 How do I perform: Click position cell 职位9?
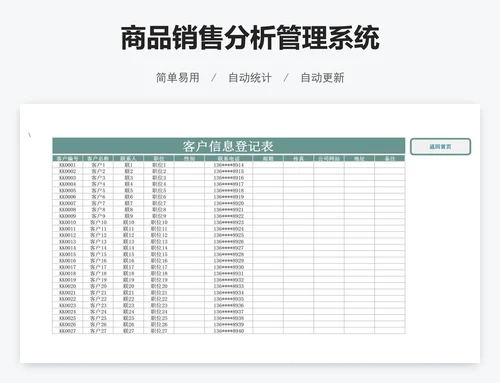click(159, 216)
